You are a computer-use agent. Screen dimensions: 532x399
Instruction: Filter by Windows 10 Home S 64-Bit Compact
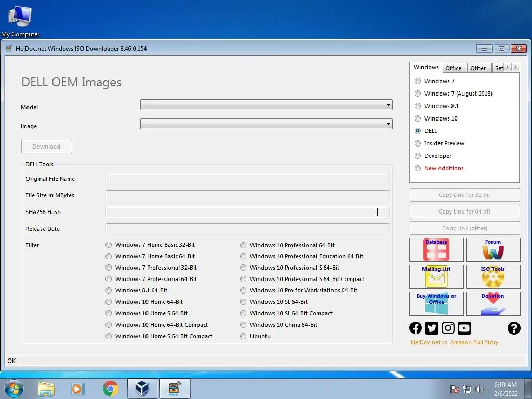tap(159, 336)
